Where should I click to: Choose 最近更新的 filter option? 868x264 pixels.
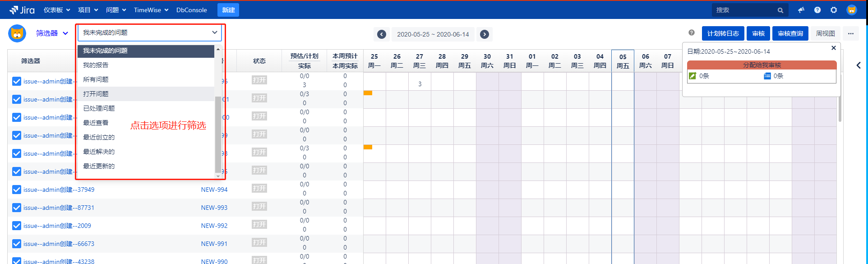[99, 166]
